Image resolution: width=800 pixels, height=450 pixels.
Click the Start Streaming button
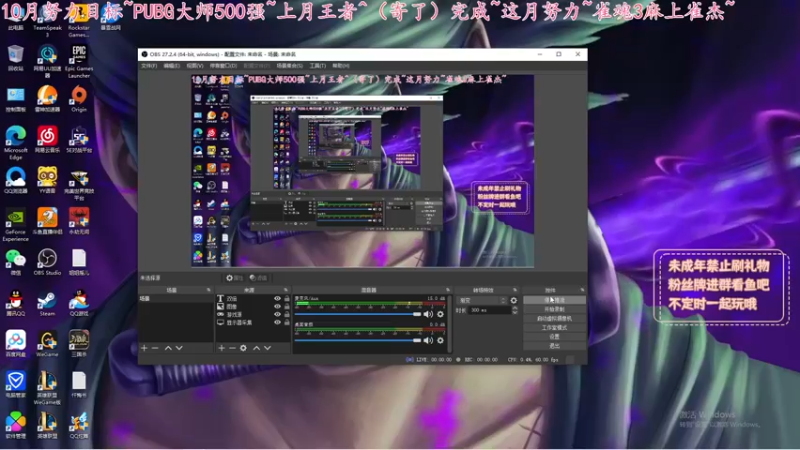[x=554, y=300]
